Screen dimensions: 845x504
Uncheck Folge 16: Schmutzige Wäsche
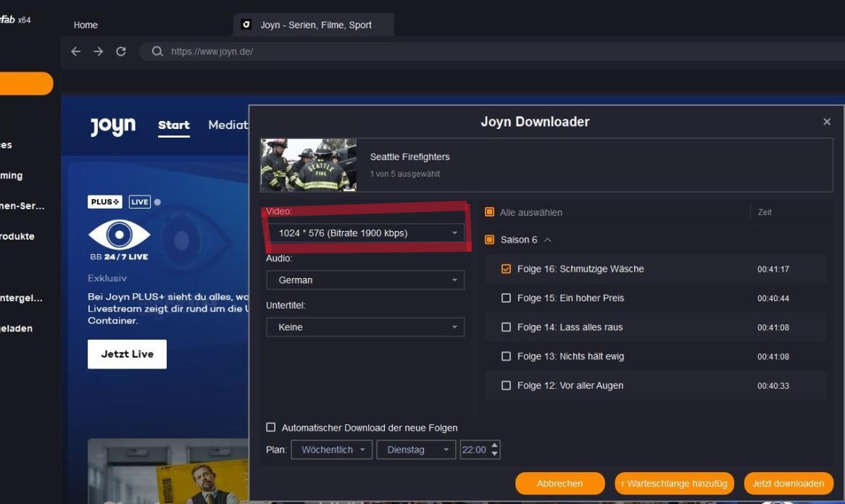coord(506,269)
